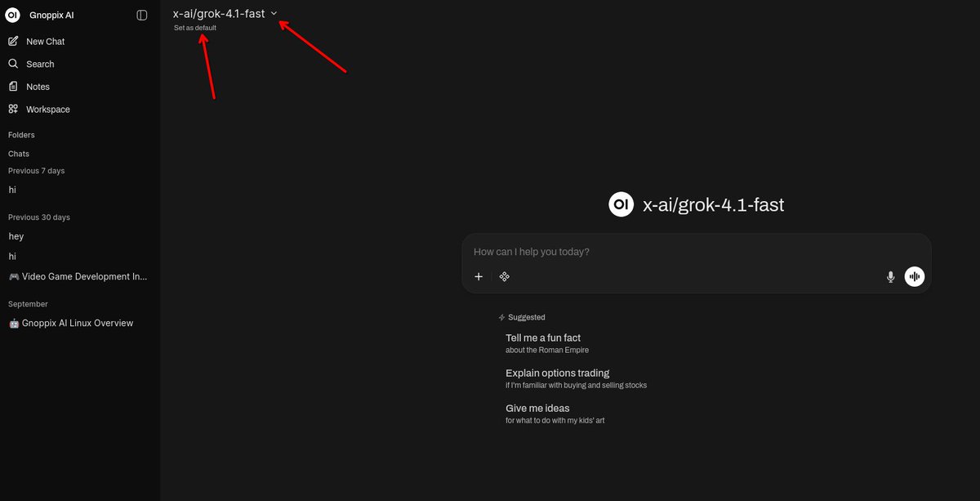Viewport: 980px width, 501px height.
Task: Open file attachment with the plus icon
Action: click(479, 276)
